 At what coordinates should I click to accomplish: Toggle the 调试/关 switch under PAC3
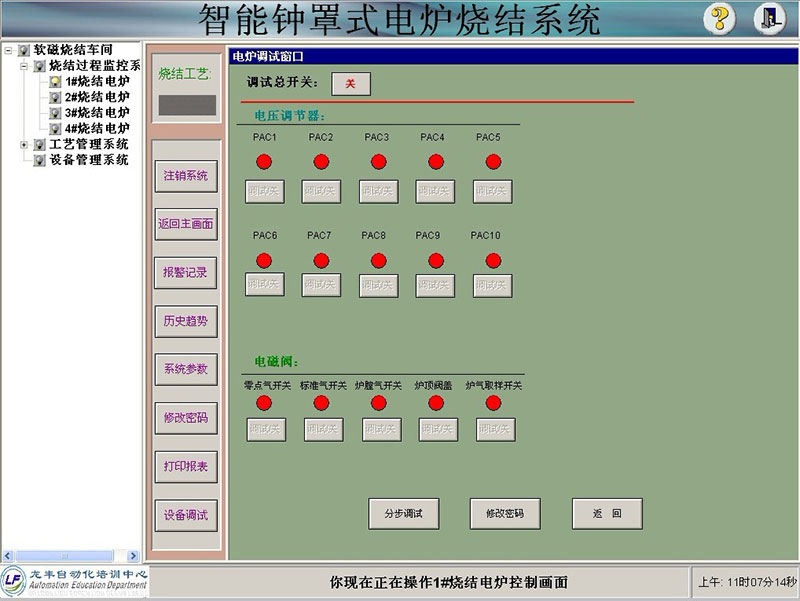(x=378, y=191)
